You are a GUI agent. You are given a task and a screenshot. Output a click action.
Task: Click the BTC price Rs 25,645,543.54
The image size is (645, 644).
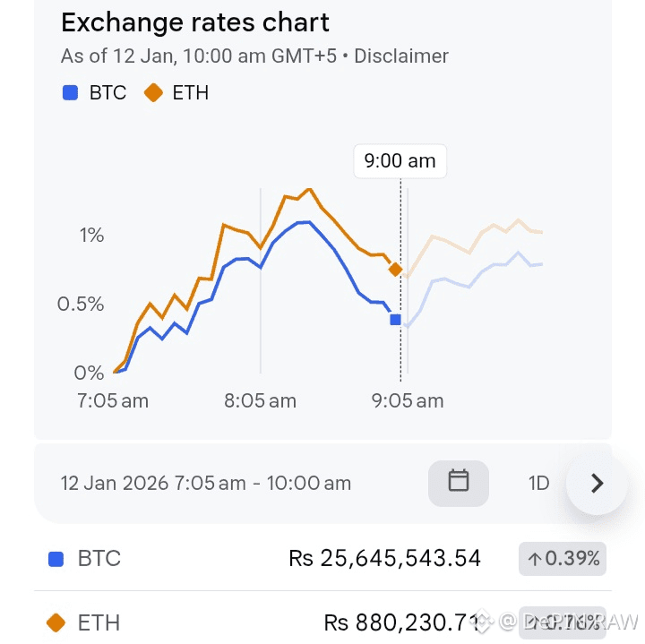click(384, 559)
